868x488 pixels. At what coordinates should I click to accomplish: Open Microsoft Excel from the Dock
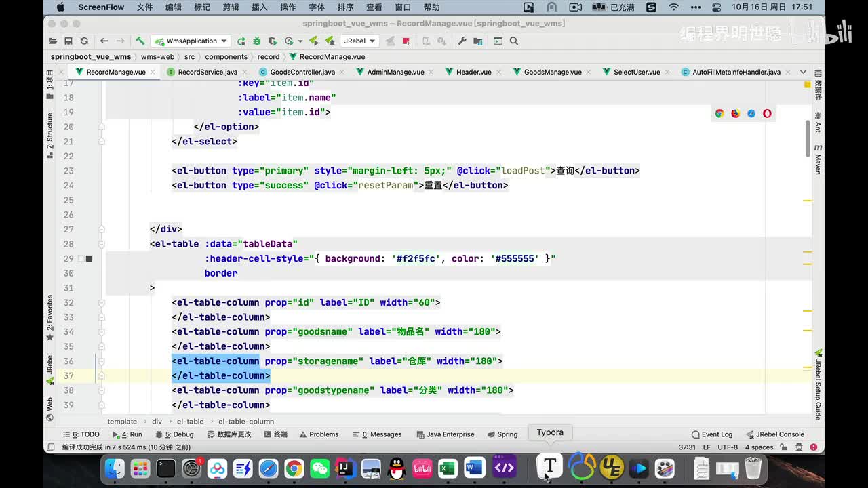(x=448, y=468)
